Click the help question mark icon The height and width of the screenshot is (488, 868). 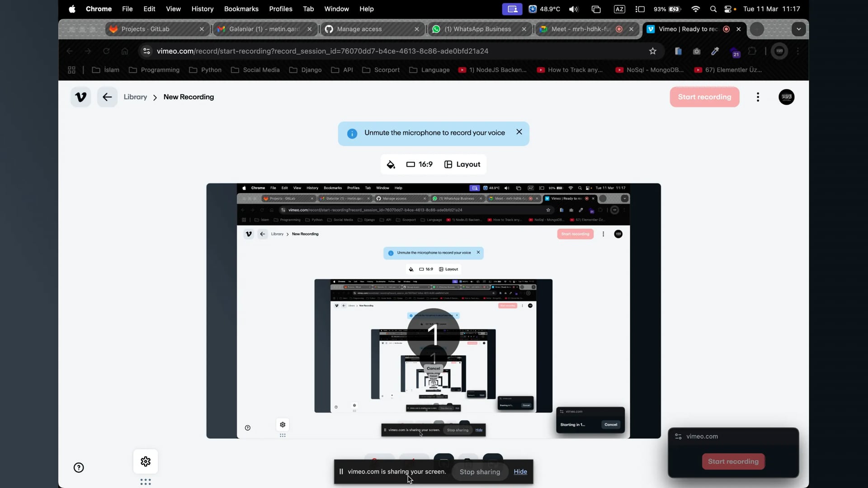click(79, 468)
